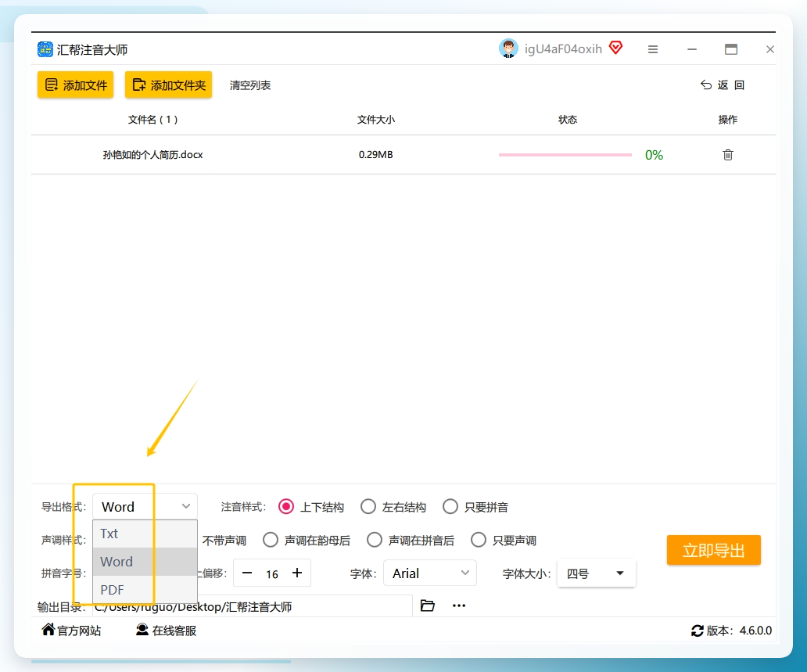The image size is (807, 672).
Task: Maximize the 汇帮注音大师 window
Action: pos(731,49)
